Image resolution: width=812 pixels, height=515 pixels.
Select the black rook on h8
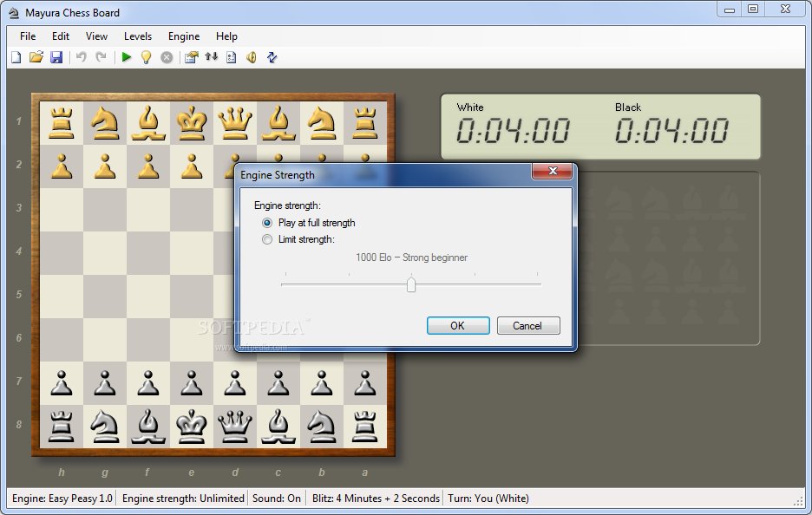(x=61, y=427)
